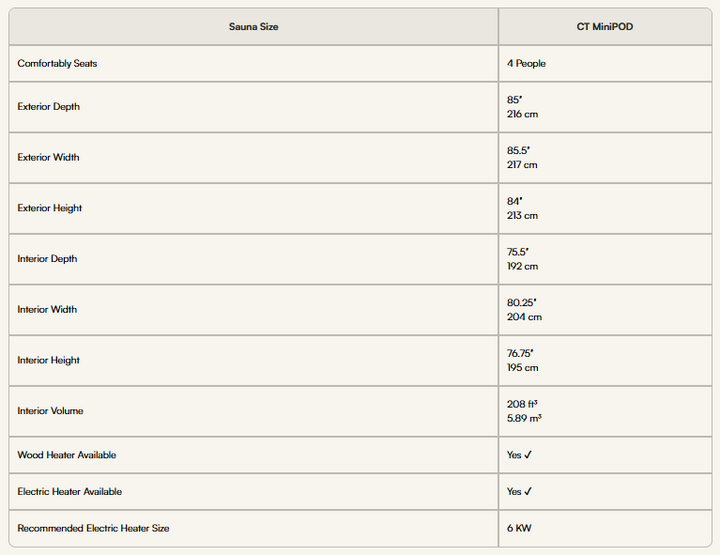Image resolution: width=720 pixels, height=555 pixels.
Task: Click the 85.5" exterior width value
Action: tap(518, 150)
